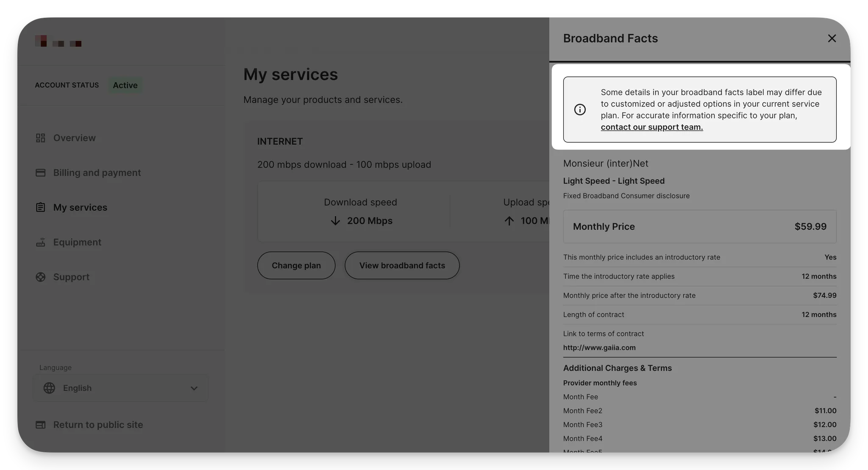Click the Active account status badge
The width and height of the screenshot is (868, 470).
tap(125, 85)
